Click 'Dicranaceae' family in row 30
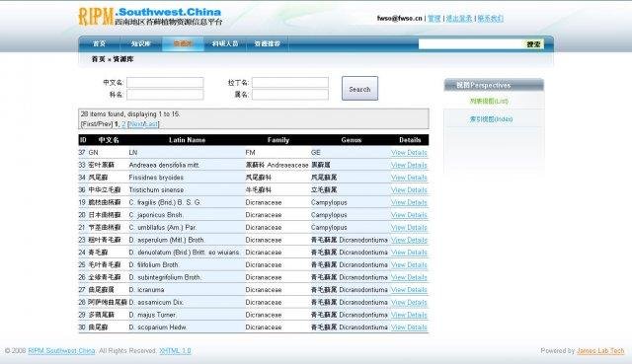Image resolution: width=632 pixels, height=364 pixels. [x=264, y=328]
